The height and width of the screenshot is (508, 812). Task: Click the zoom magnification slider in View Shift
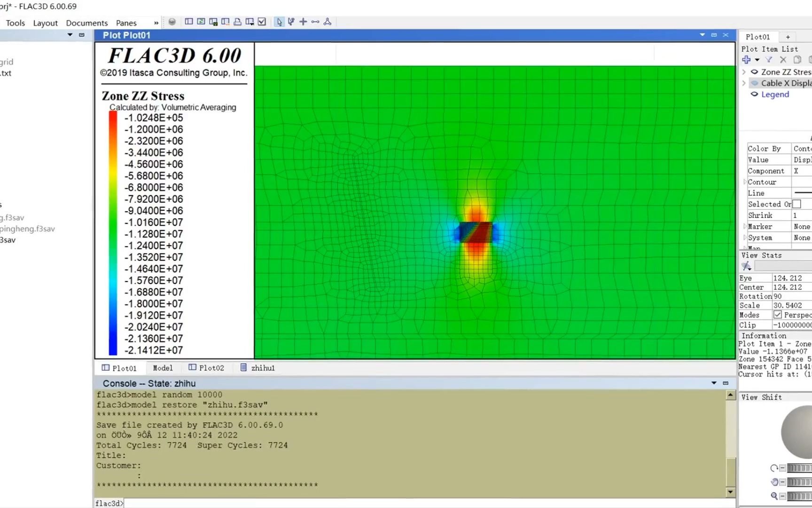[799, 496]
